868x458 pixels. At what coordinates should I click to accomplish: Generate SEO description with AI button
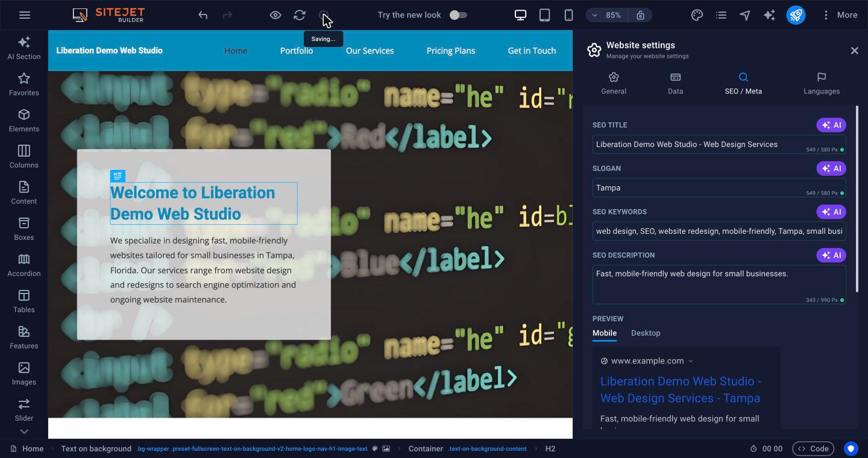831,255
